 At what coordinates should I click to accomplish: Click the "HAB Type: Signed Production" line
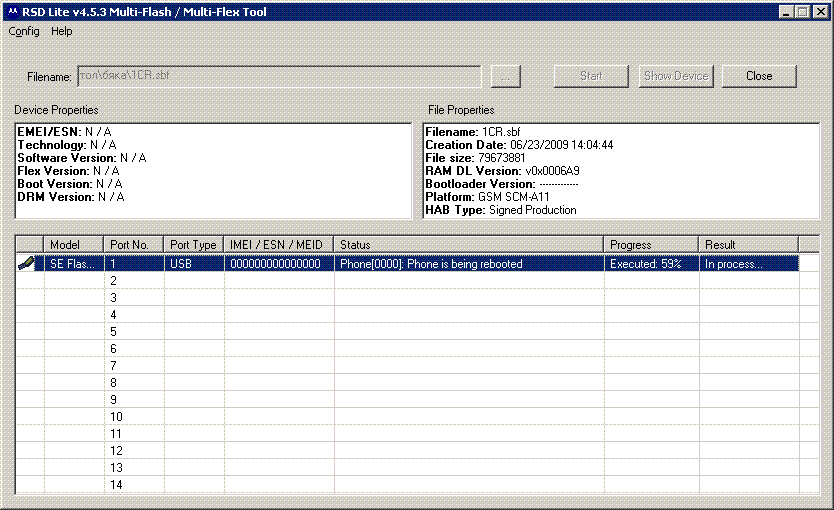(x=501, y=210)
